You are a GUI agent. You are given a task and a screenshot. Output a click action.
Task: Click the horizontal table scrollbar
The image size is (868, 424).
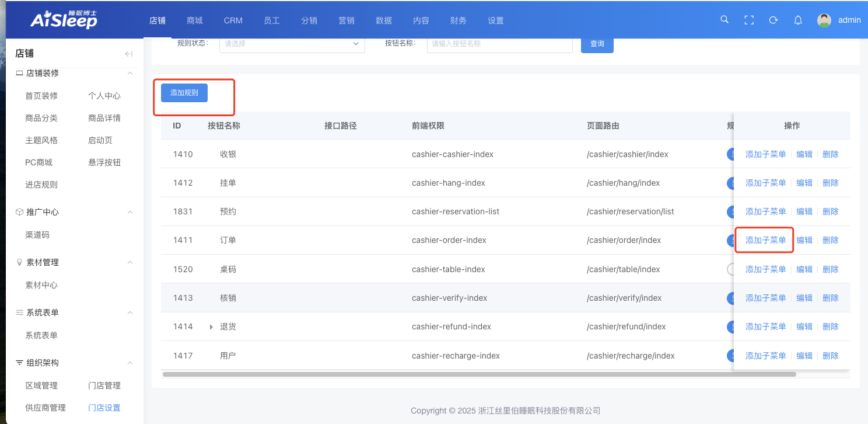pos(480,374)
